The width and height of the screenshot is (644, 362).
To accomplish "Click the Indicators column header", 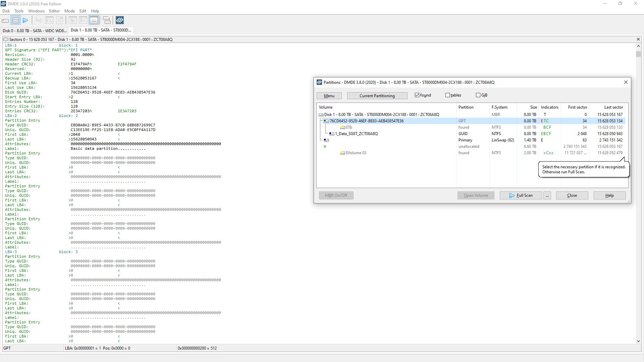I will click(x=549, y=107).
